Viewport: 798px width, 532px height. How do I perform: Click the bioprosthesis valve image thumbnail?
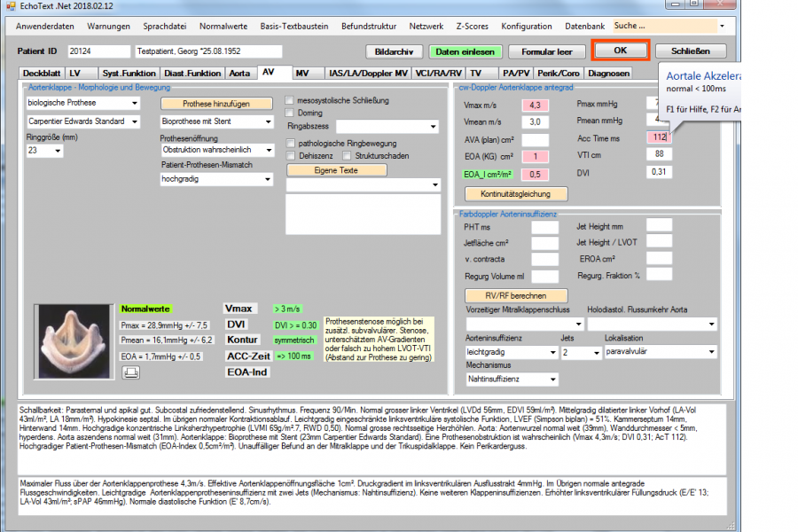(74, 341)
